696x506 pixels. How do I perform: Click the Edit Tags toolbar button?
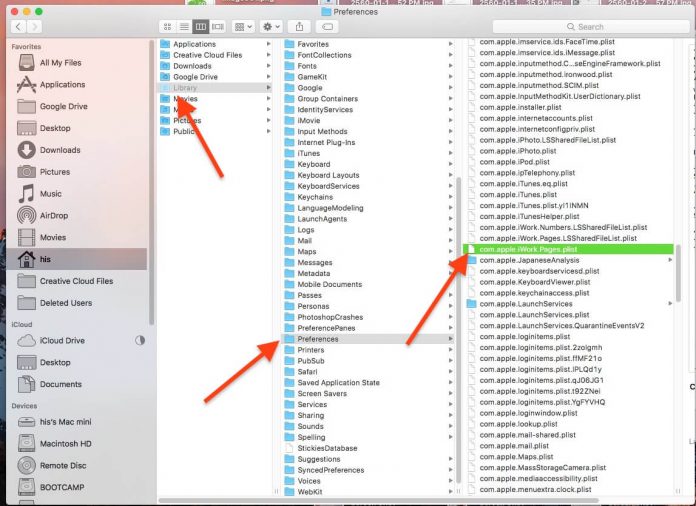point(327,27)
